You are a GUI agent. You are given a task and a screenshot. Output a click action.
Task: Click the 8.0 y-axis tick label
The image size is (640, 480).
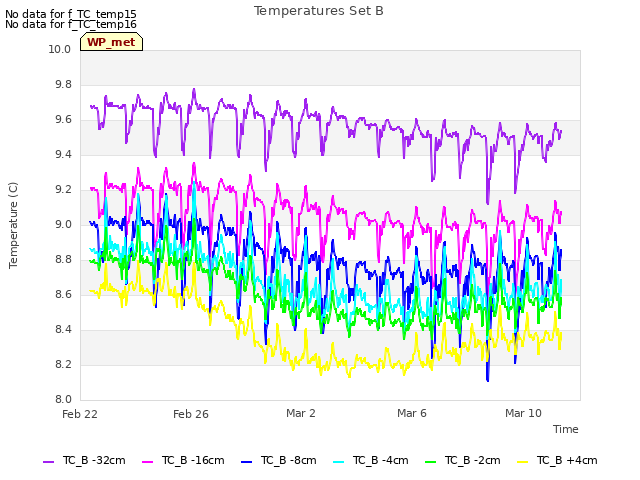[63, 400]
